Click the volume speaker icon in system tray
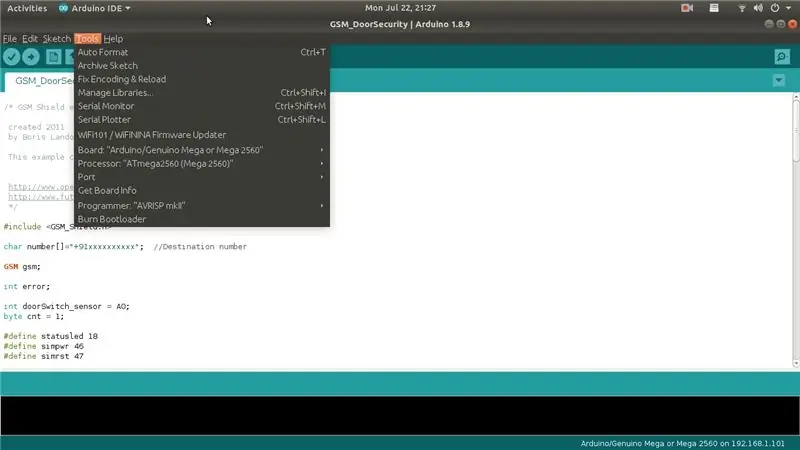Image resolution: width=800 pixels, height=450 pixels. click(758, 8)
